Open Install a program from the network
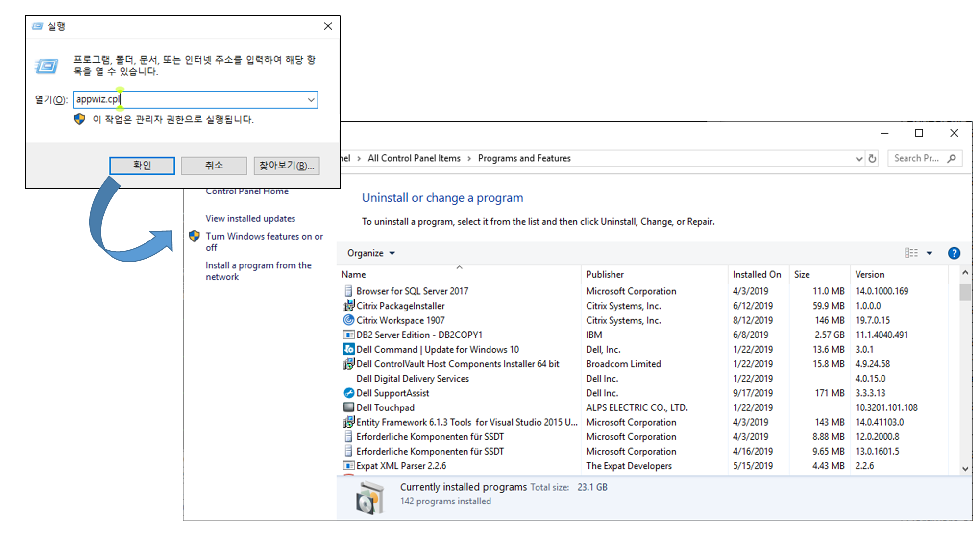Screen dimensions: 980x551 (258, 271)
